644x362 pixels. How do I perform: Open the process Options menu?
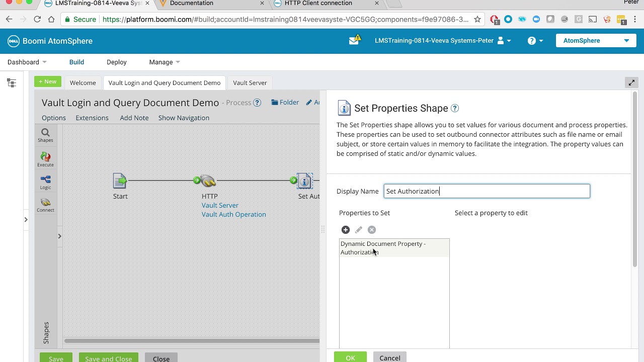click(x=54, y=118)
